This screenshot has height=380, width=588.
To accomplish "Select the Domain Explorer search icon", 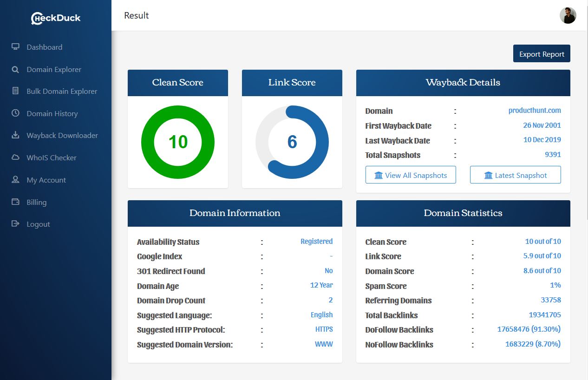I will (15, 69).
